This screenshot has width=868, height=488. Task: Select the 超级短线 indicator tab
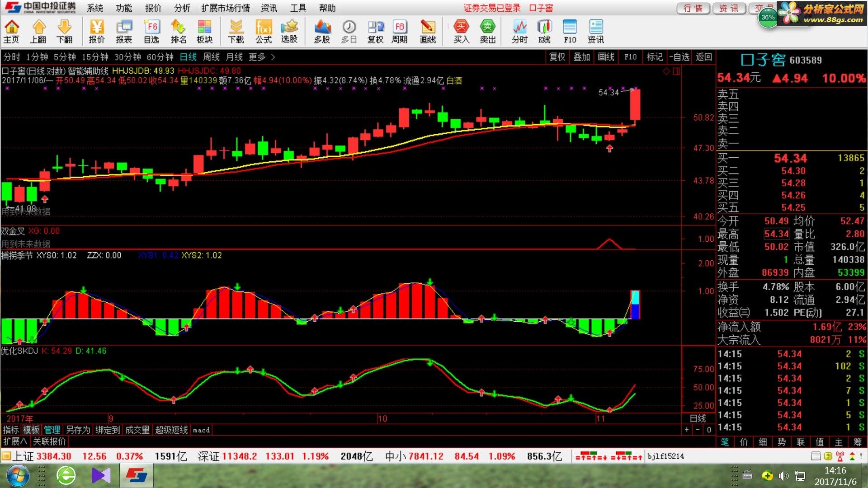coord(171,430)
